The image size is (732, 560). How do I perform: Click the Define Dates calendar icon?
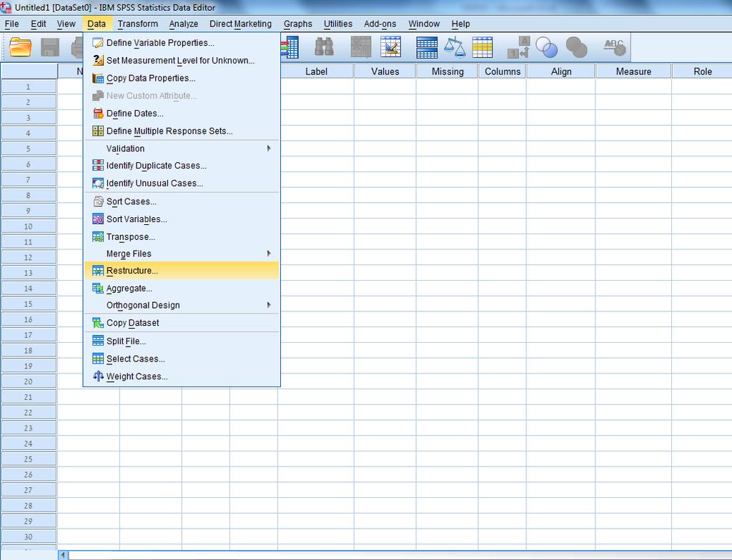(97, 114)
